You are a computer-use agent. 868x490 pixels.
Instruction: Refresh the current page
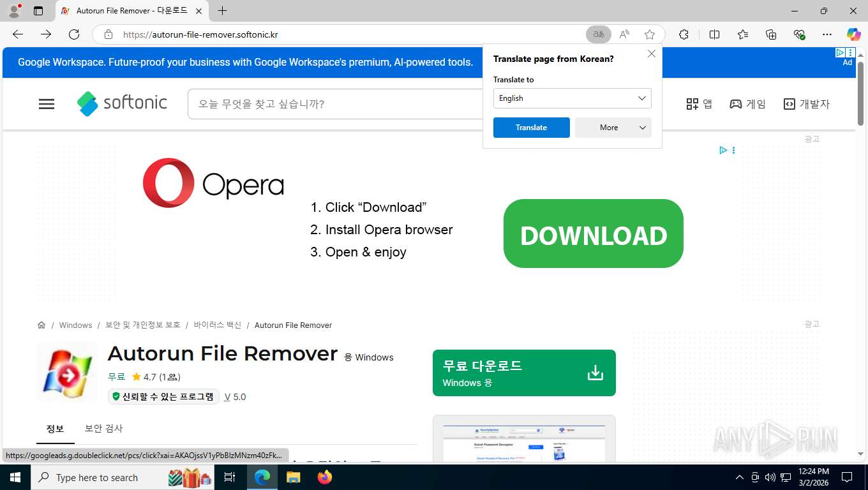click(x=74, y=34)
